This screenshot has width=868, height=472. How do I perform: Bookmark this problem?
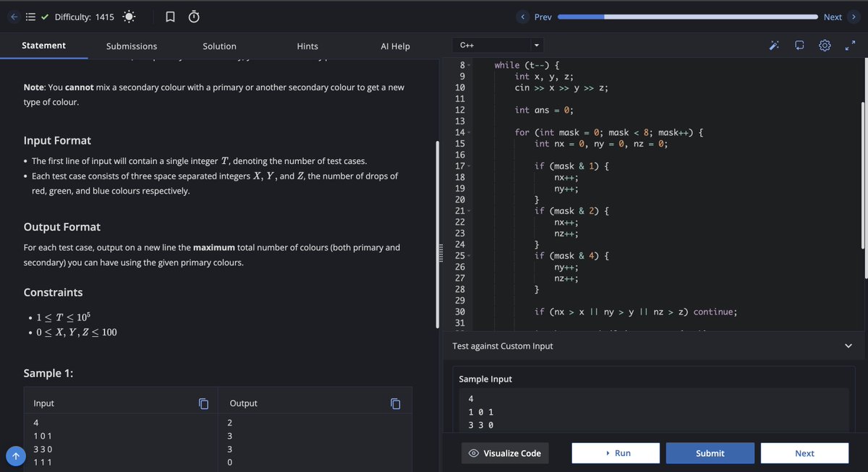pos(170,16)
